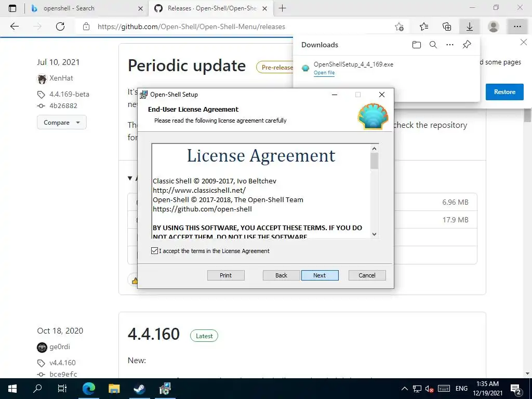Viewport: 532px width, 399px height.
Task: Show hidden system tray icons chevron
Action: 404,389
